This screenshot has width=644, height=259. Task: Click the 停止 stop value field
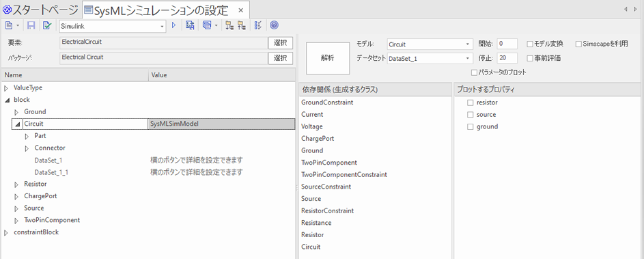[x=507, y=59]
